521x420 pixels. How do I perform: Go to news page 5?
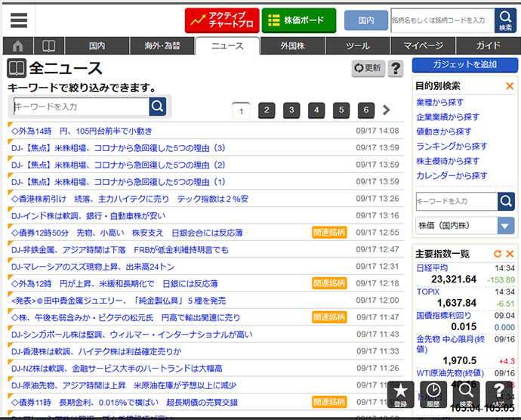(341, 110)
